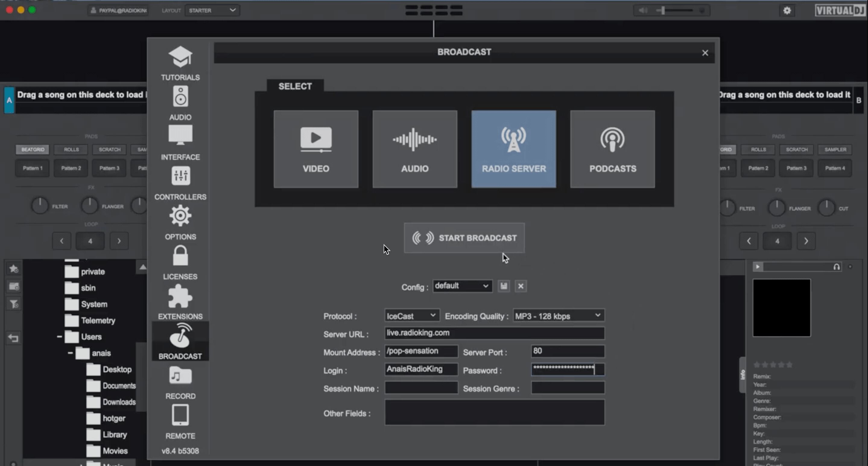Open the Encoding Quality dropdown
The height and width of the screenshot is (466, 868).
(558, 316)
